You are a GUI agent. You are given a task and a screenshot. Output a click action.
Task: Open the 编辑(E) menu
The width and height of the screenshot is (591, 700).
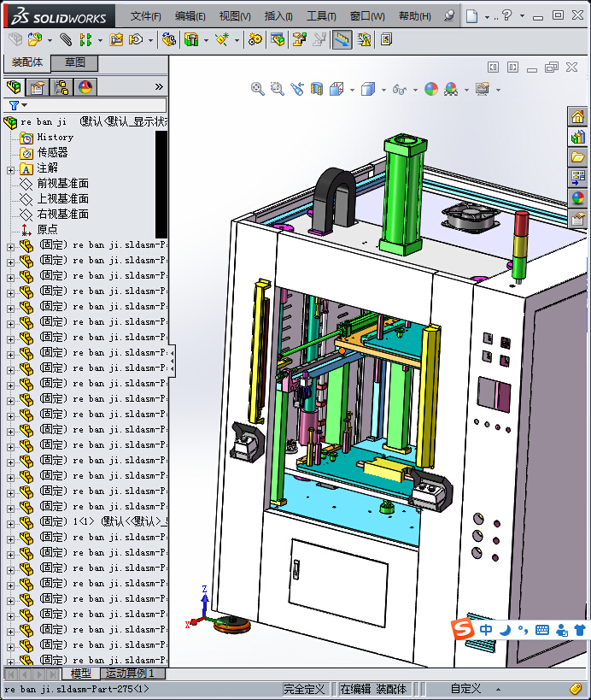point(190,16)
